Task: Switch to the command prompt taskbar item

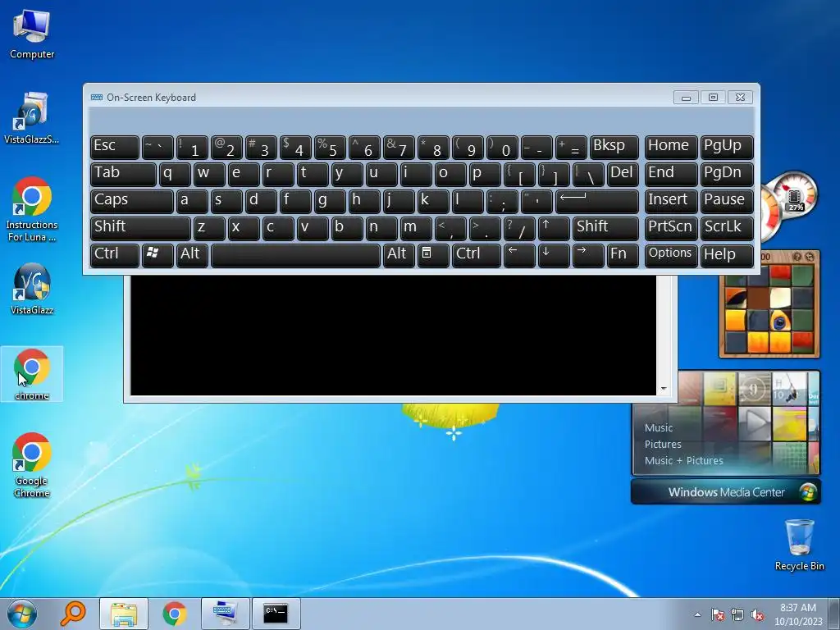Action: 276,614
